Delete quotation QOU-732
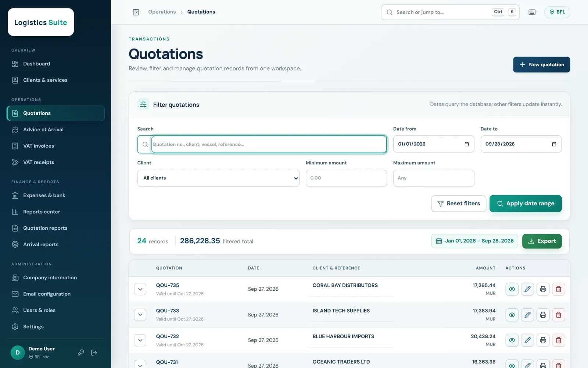The width and height of the screenshot is (588, 368). click(559, 340)
